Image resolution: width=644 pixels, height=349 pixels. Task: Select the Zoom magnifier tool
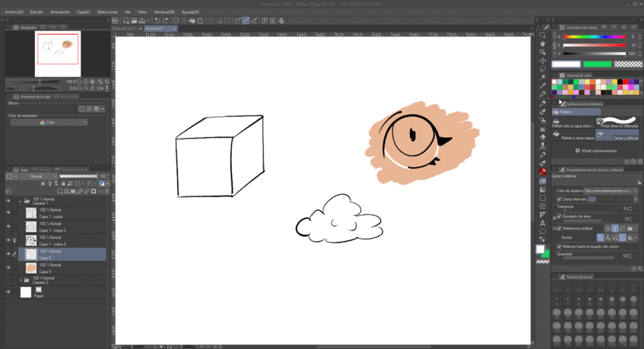(543, 36)
